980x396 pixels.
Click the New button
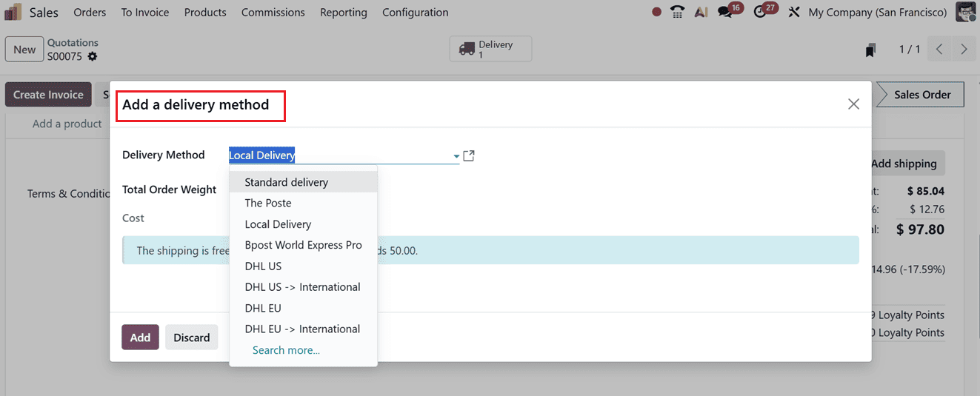[24, 50]
